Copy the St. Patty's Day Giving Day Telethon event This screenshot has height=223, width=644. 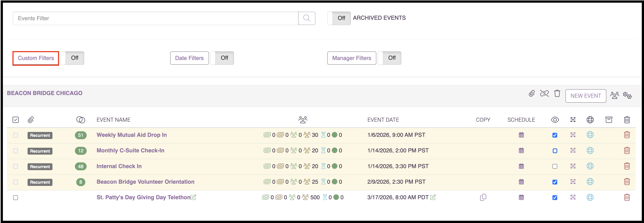(483, 197)
